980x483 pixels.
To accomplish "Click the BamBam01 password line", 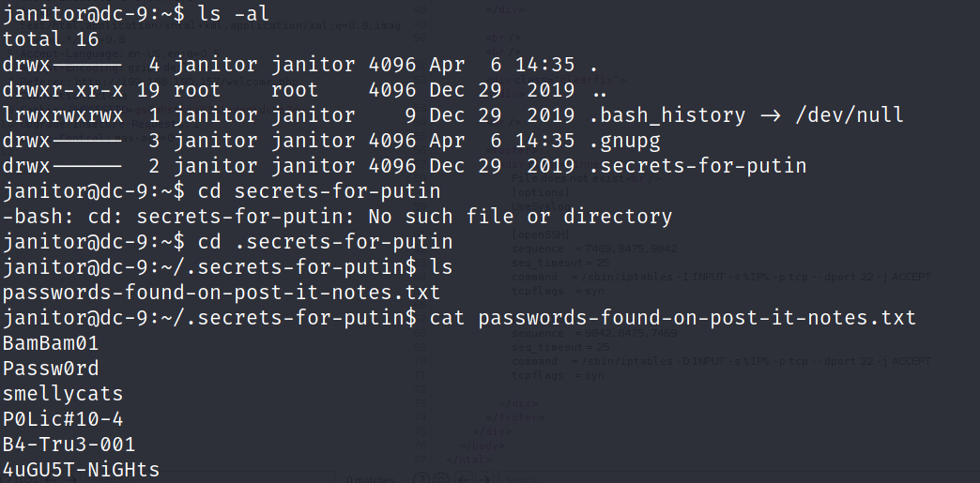I will [51, 343].
